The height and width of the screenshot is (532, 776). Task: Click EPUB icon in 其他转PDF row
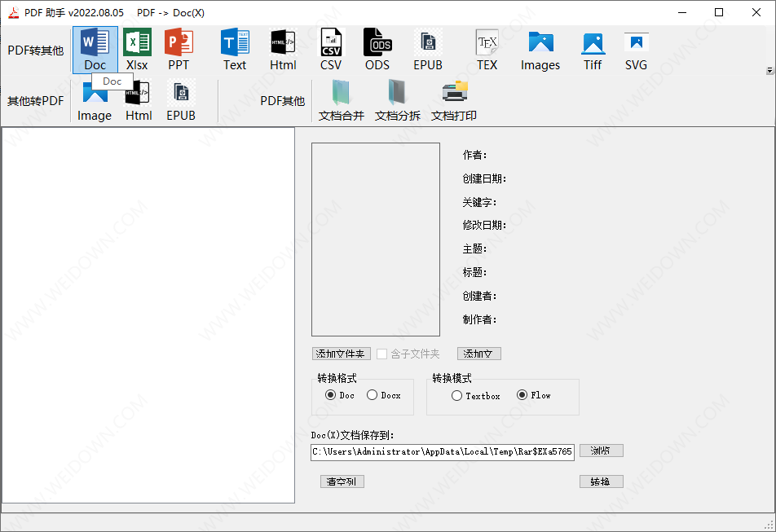tap(181, 100)
